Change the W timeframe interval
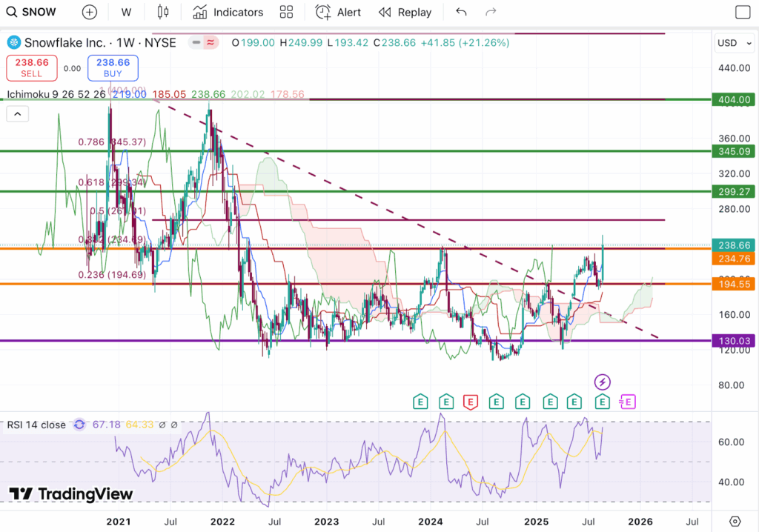The height and width of the screenshot is (532, 759). (126, 12)
